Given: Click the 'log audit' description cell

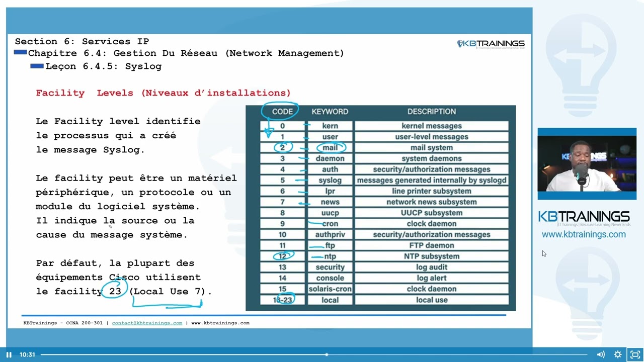Looking at the screenshot, I should (432, 267).
